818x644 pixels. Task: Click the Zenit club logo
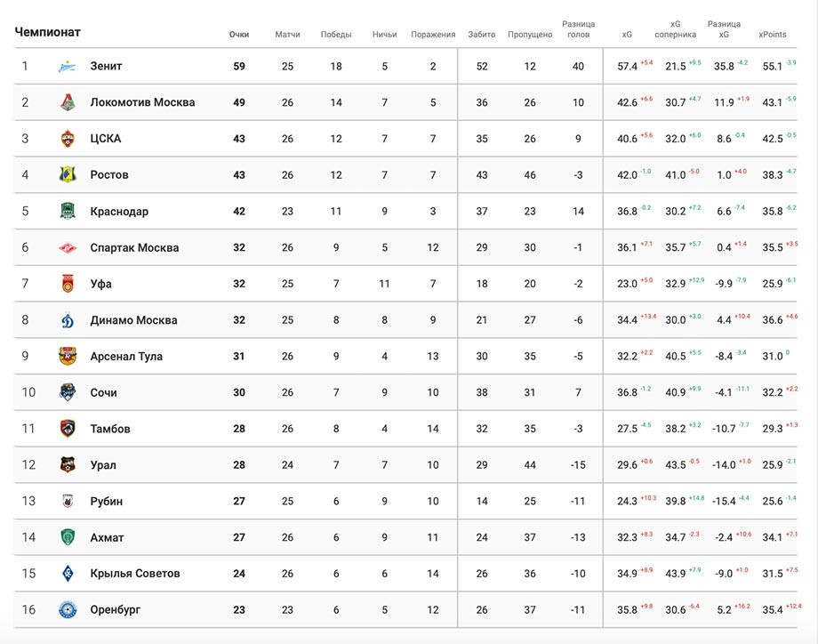pyautogui.click(x=68, y=67)
